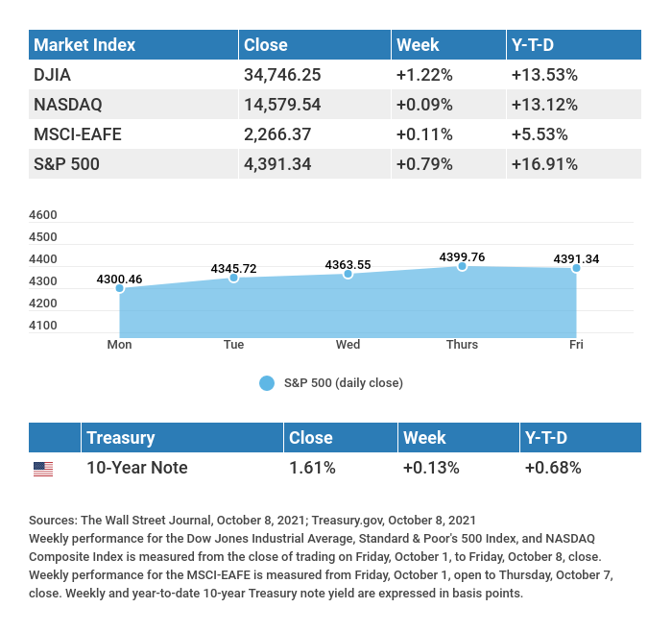
Task: Select the DJIA row label
Action: (51, 75)
